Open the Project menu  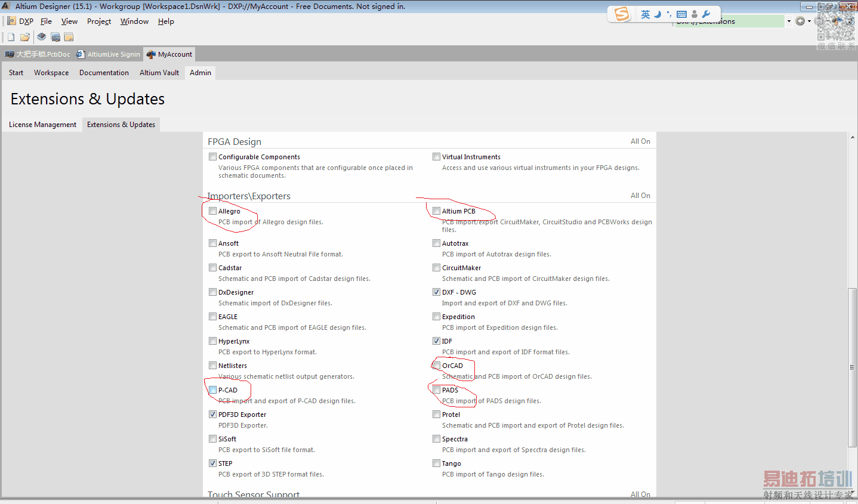coord(99,21)
